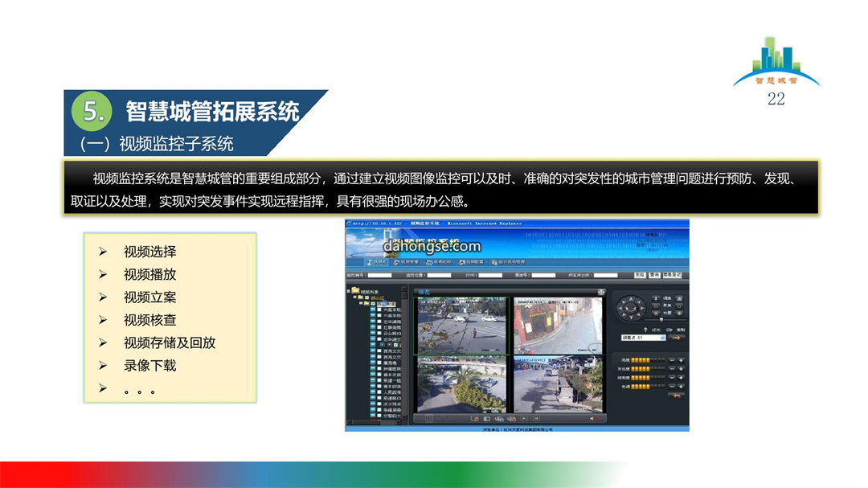The width and height of the screenshot is (868, 488).
Task: Select the bottom-right camera feed
Action: coord(558,383)
